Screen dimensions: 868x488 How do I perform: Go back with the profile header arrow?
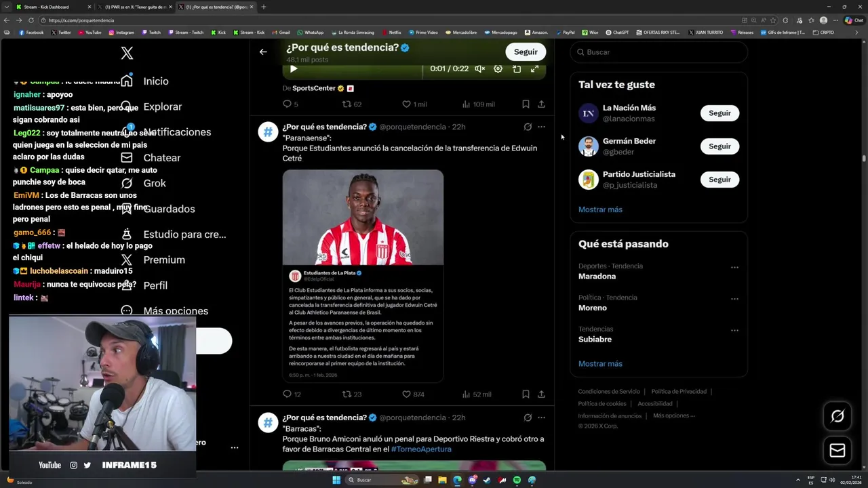coord(263,52)
